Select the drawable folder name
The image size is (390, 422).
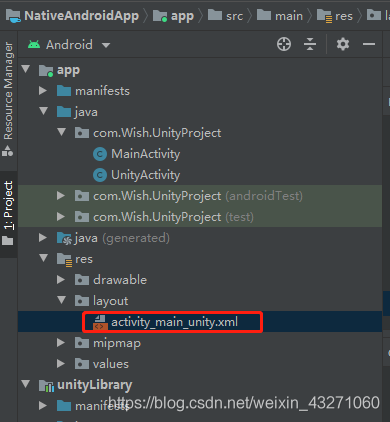coord(120,280)
